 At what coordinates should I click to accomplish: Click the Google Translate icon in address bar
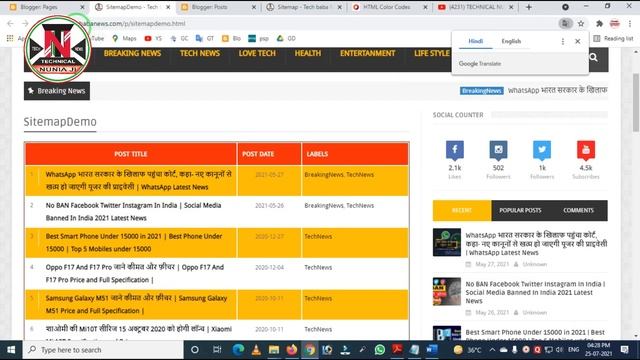tap(565, 23)
